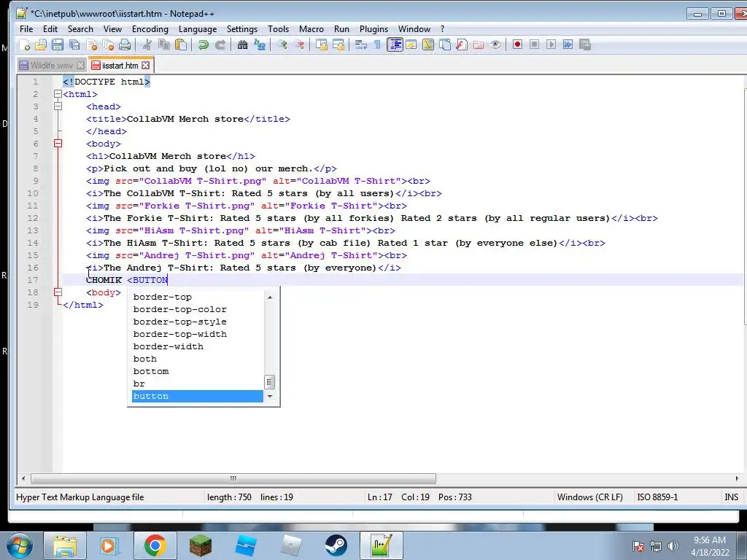Collapse the html fold marker on line 2
The width and height of the screenshot is (747, 560).
click(x=58, y=94)
